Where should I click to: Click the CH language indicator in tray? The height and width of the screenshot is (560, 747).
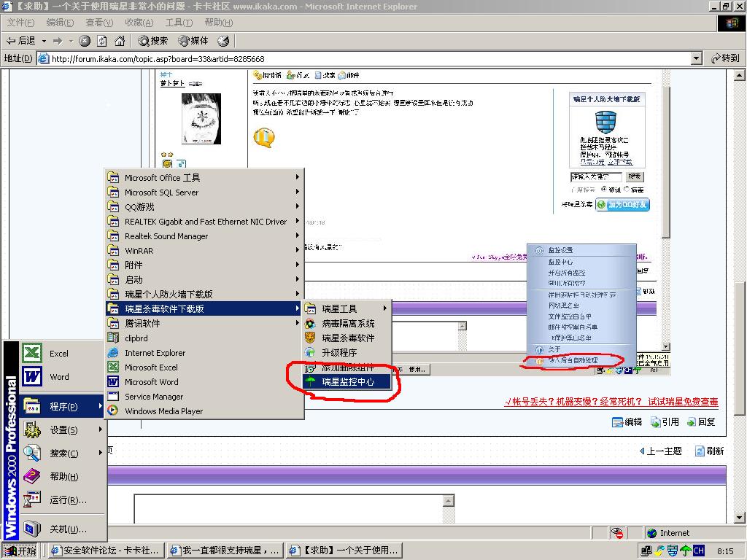pos(698,551)
